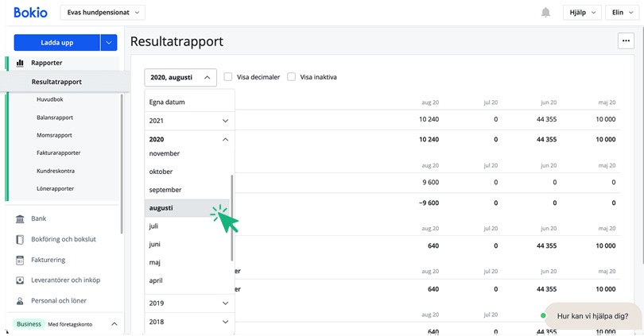The width and height of the screenshot is (644, 336).
Task: Open Leverantörer och inköp icon
Action: (x=20, y=280)
